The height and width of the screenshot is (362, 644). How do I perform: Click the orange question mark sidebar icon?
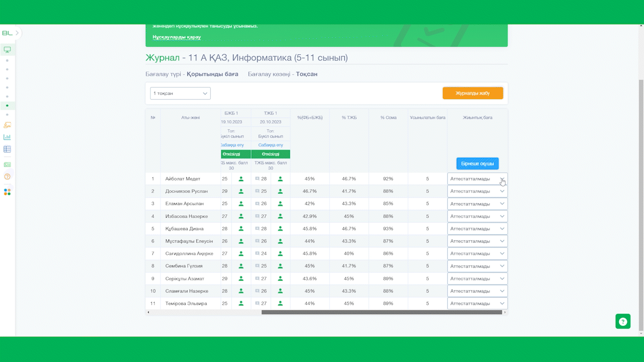click(x=7, y=176)
